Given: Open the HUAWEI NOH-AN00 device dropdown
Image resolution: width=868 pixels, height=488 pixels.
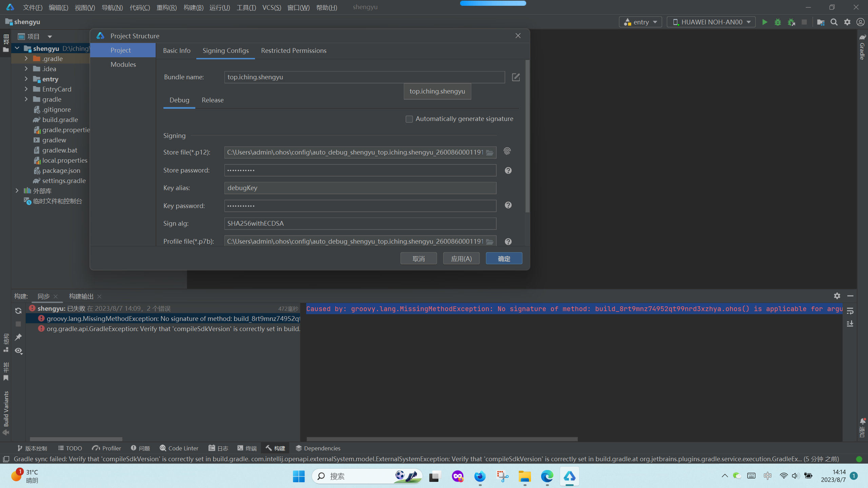Looking at the screenshot, I should pyautogui.click(x=711, y=22).
